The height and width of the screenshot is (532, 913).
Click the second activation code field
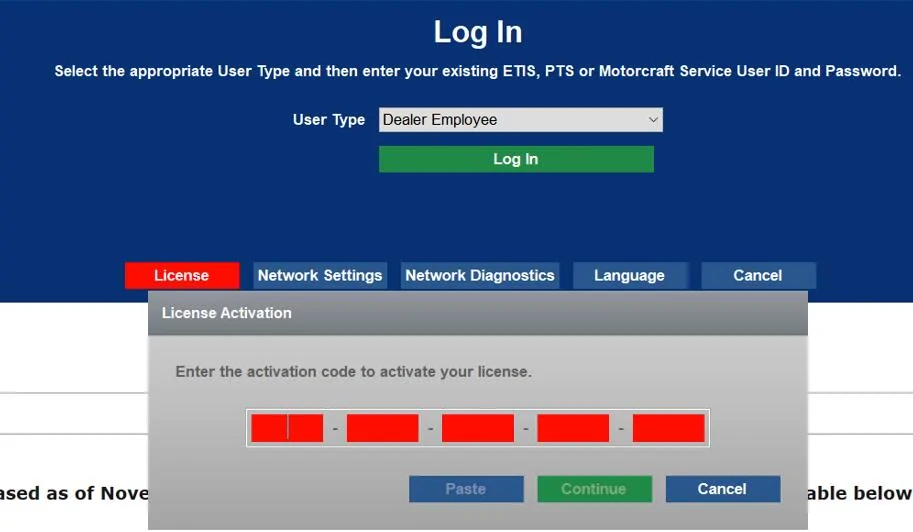(x=383, y=428)
